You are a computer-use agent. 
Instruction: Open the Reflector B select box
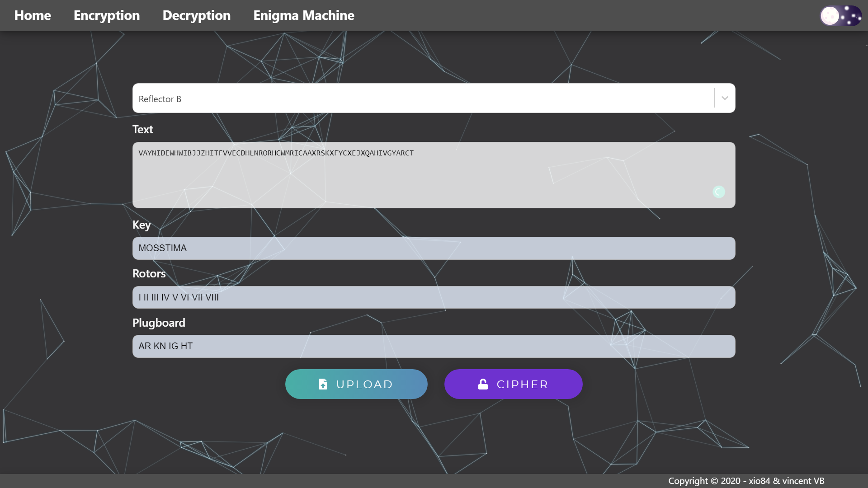[x=423, y=99]
